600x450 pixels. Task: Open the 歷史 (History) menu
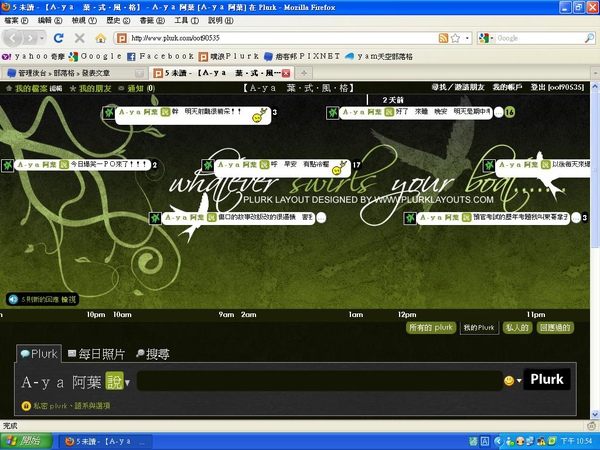(x=118, y=21)
